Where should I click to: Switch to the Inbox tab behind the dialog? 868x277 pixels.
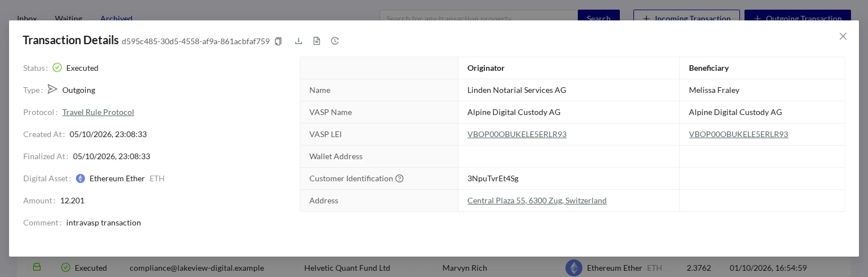click(27, 18)
